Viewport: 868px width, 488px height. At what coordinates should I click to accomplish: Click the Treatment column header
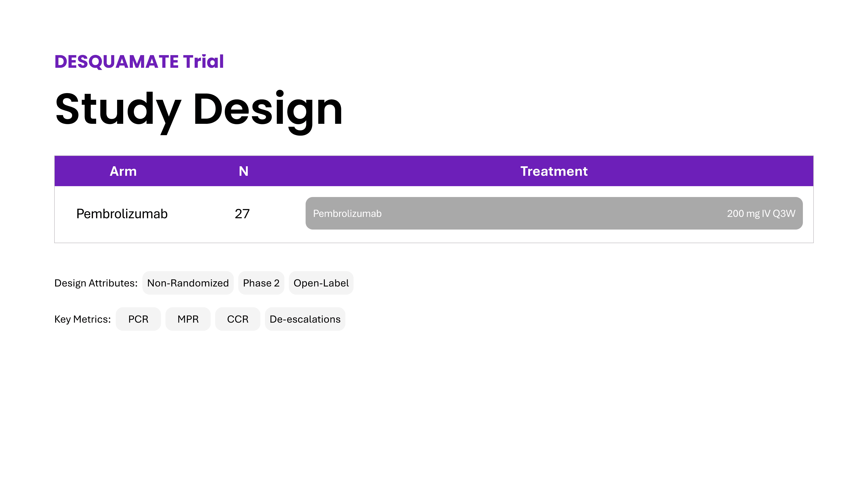pyautogui.click(x=554, y=171)
